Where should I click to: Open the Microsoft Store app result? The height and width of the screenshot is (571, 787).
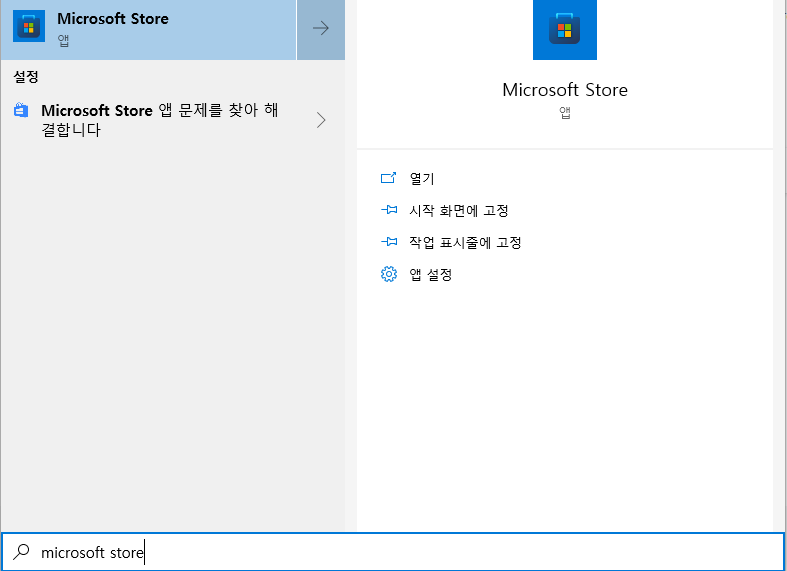click(149, 30)
